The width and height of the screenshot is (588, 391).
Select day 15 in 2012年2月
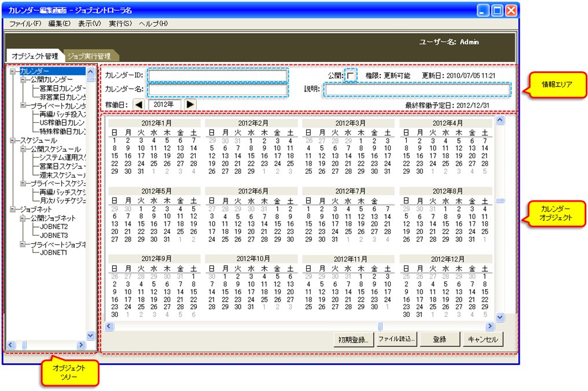(x=251, y=156)
